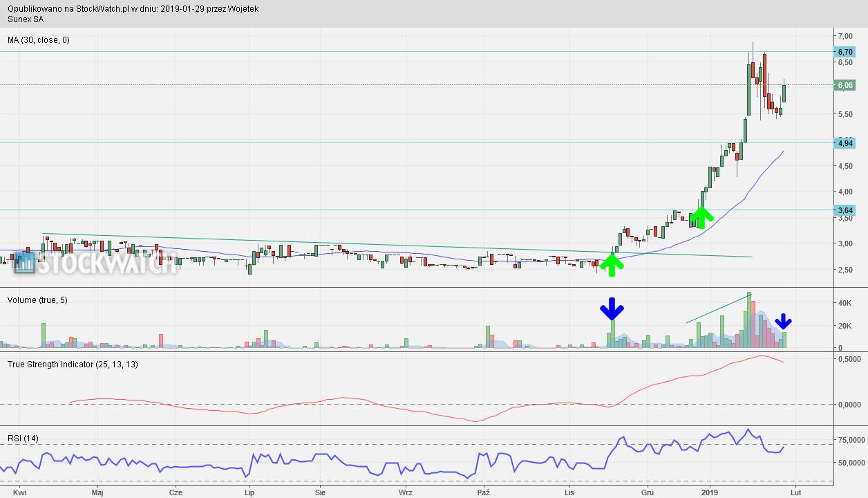Click the 'Opublikowano na StockWatch.pl' header line

tap(133, 10)
